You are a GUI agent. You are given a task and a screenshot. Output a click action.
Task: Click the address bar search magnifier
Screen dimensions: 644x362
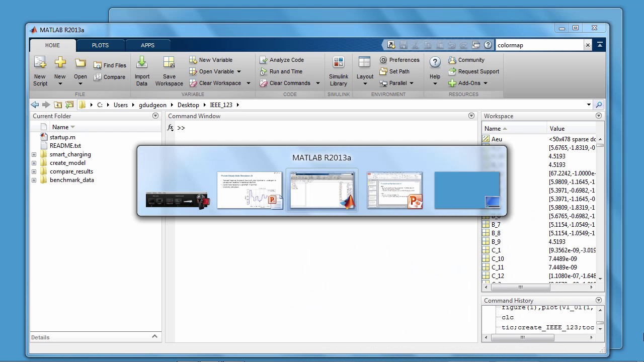coord(599,105)
